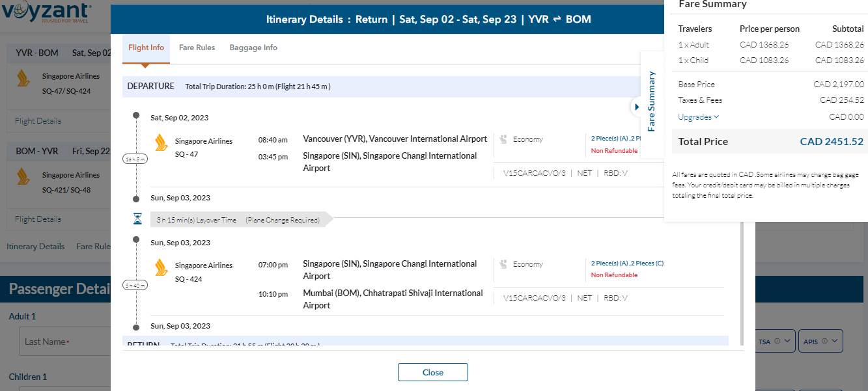868x391 pixels.
Task: Open the APIS dropdown
Action: pos(821,341)
